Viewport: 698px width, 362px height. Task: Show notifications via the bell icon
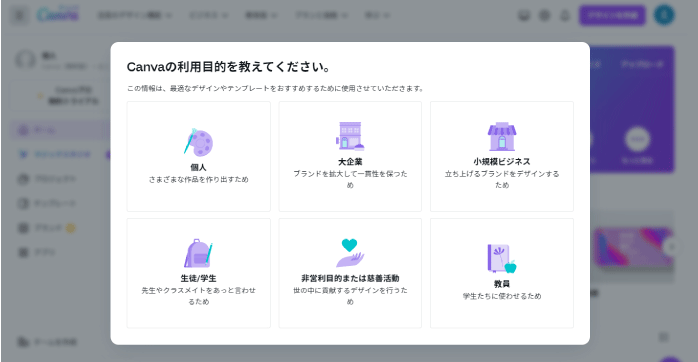tap(564, 16)
